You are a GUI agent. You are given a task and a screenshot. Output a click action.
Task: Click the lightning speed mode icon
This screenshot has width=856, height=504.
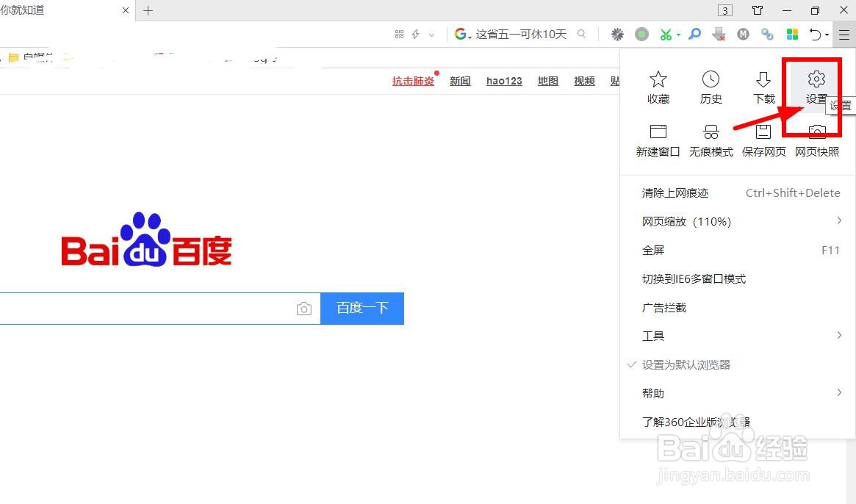pyautogui.click(x=415, y=35)
